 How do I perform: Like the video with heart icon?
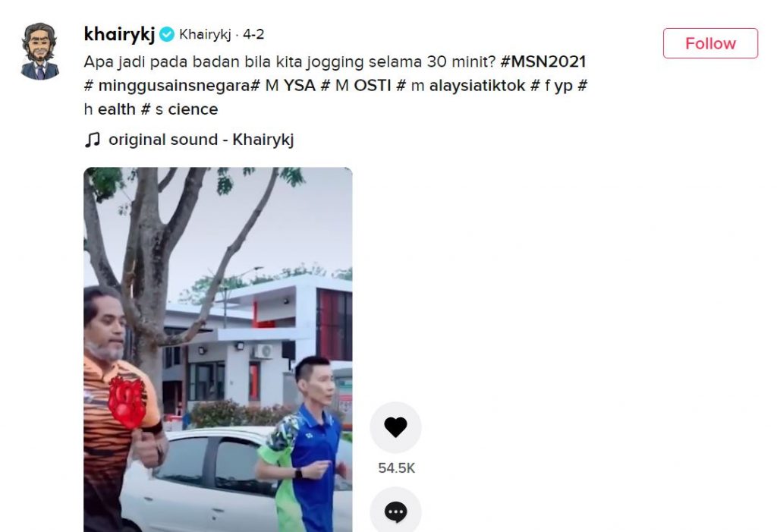coord(395,427)
